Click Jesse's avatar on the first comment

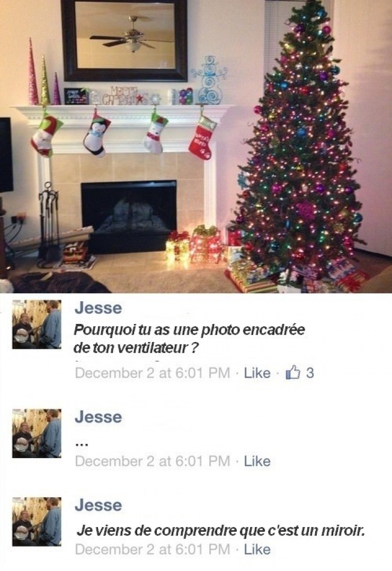pyautogui.click(x=37, y=324)
